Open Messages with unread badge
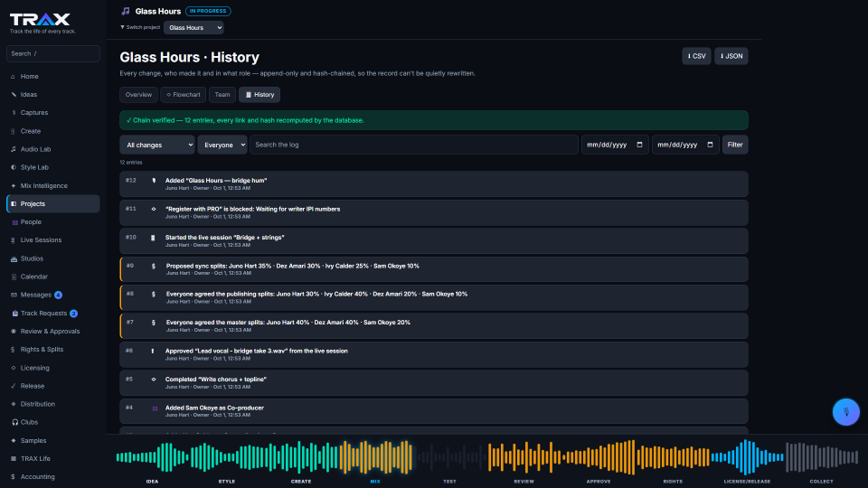The height and width of the screenshot is (488, 868). coord(52,295)
